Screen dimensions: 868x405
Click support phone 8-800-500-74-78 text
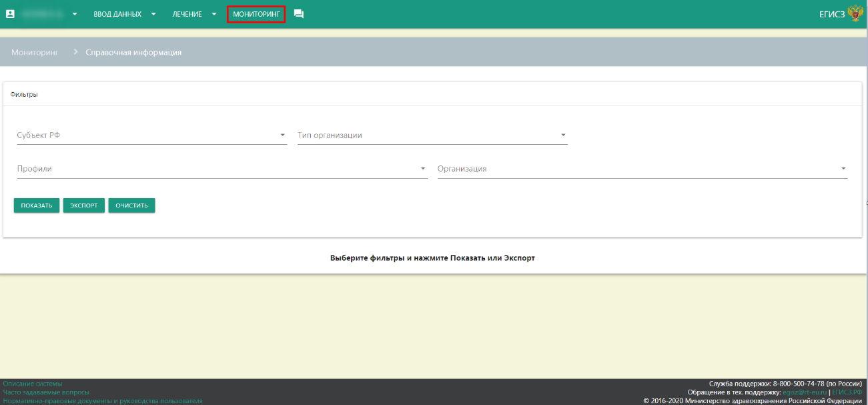click(x=799, y=384)
